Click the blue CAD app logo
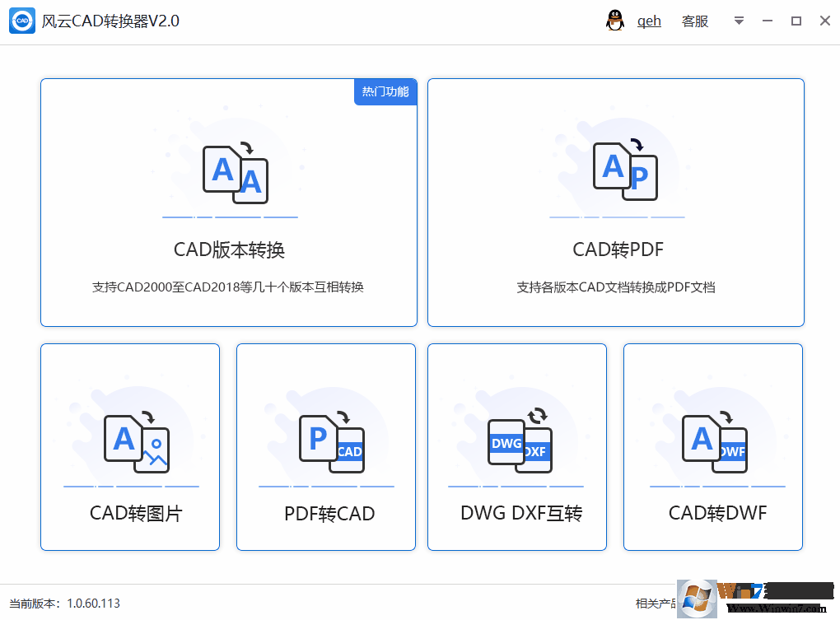The image size is (840, 620). (22, 21)
